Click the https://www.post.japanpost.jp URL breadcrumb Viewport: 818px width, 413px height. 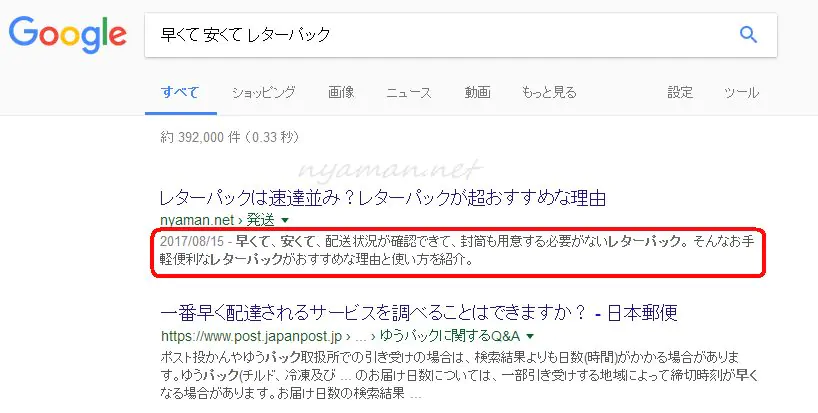(252, 335)
